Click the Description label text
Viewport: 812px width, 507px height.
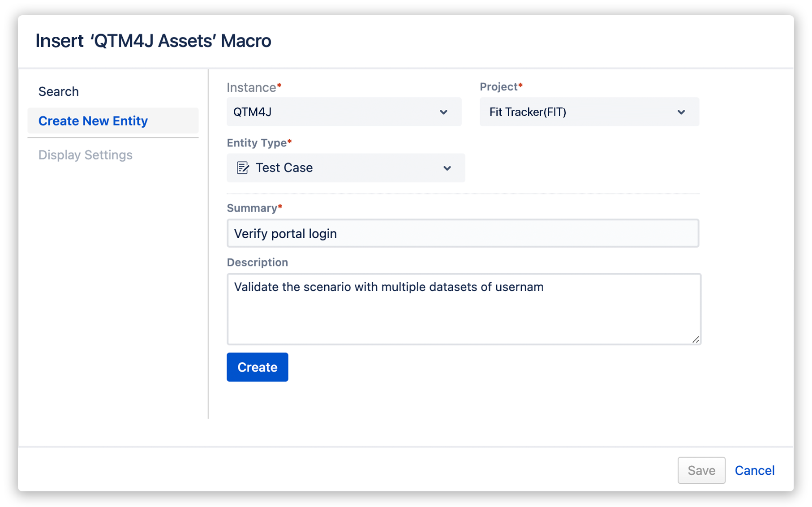click(x=258, y=262)
